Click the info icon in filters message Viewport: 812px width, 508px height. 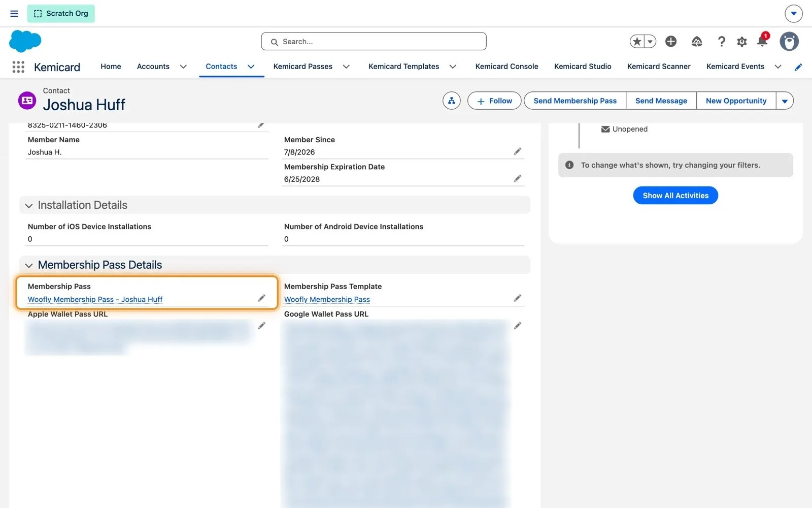[x=569, y=165]
